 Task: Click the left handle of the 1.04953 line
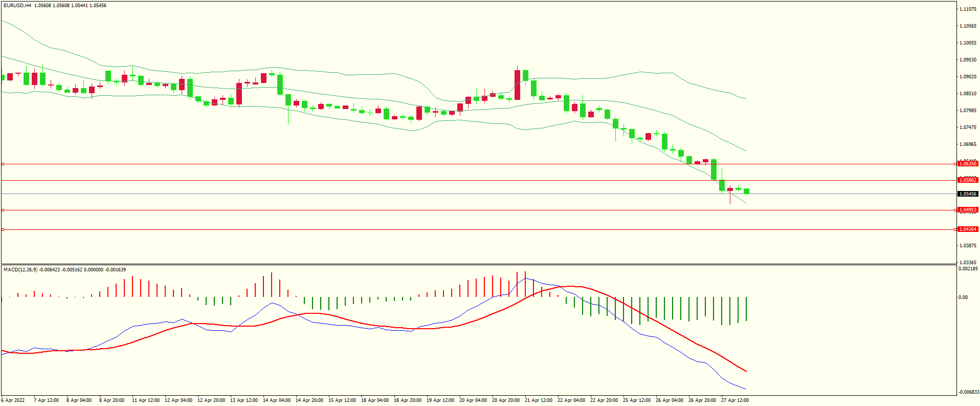tap(3, 210)
